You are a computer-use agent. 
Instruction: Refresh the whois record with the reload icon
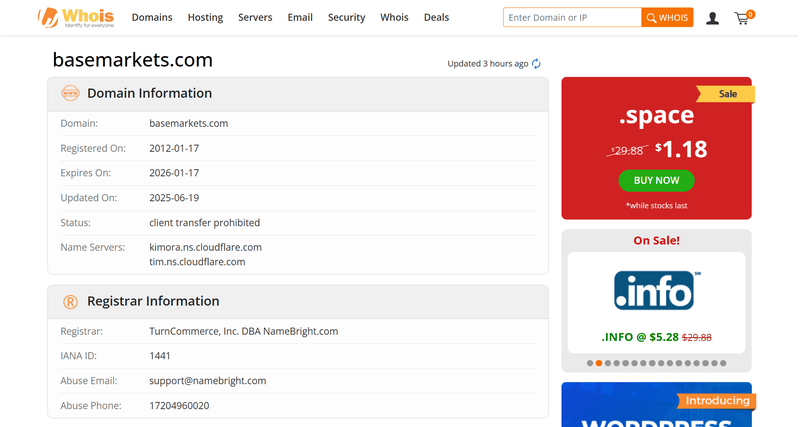pyautogui.click(x=536, y=64)
